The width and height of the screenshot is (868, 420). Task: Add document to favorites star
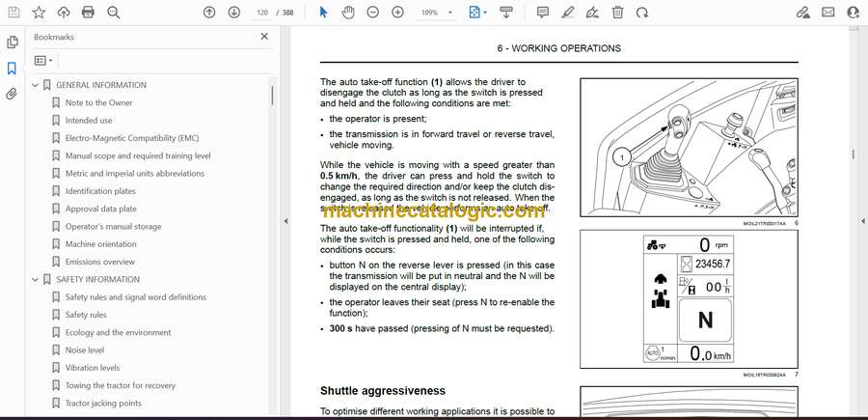pyautogui.click(x=39, y=13)
